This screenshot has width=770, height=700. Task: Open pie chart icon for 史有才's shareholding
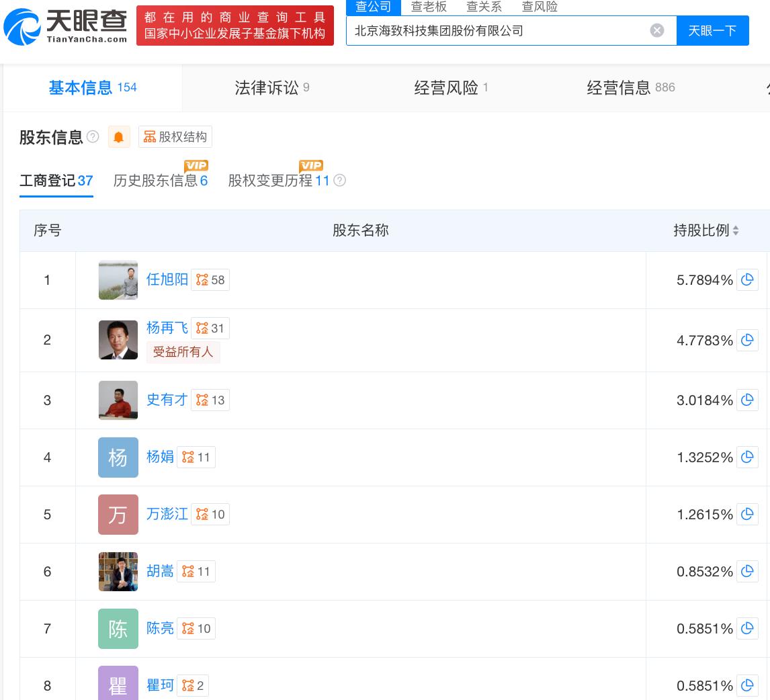click(747, 400)
